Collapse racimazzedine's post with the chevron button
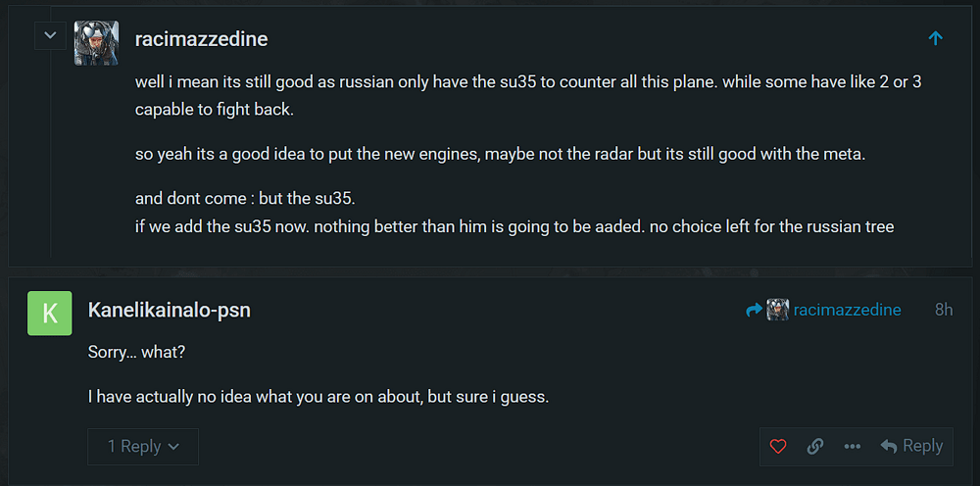The height and width of the screenshot is (486, 980). (x=50, y=38)
